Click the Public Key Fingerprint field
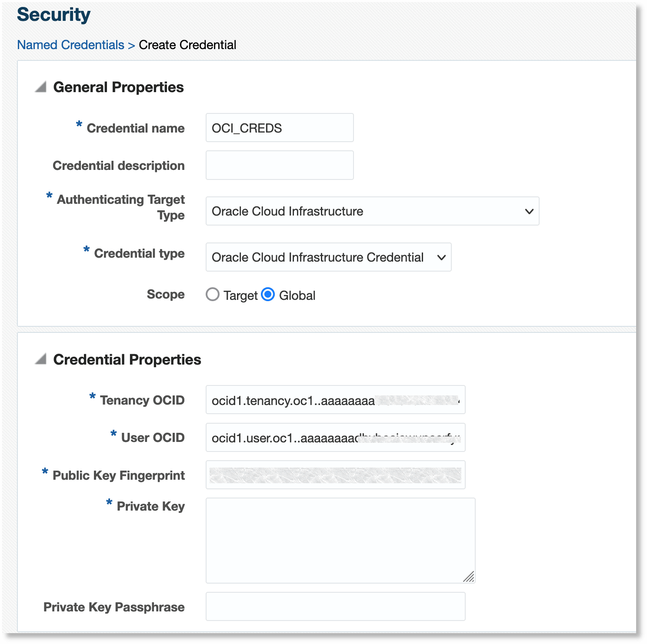Screen dimensions: 647x644 click(x=335, y=475)
